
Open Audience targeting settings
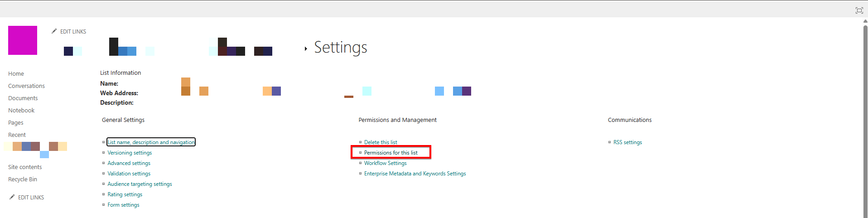pyautogui.click(x=140, y=184)
